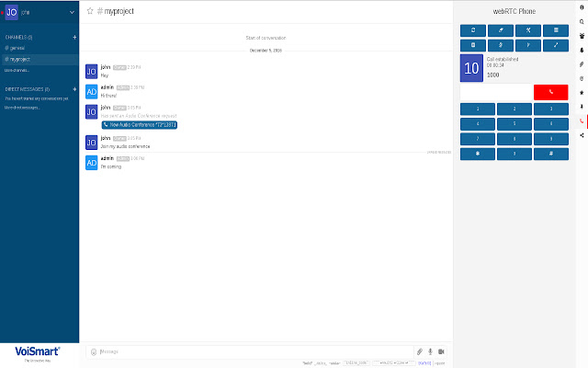
Task: Open files list paperclip icon in sidebar
Action: click(582, 64)
